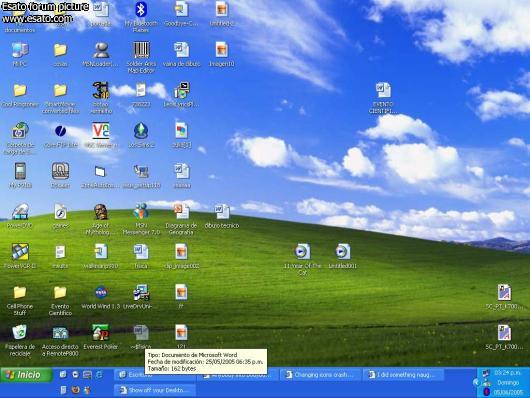Open the vaina de dibujo Word document

tap(182, 50)
